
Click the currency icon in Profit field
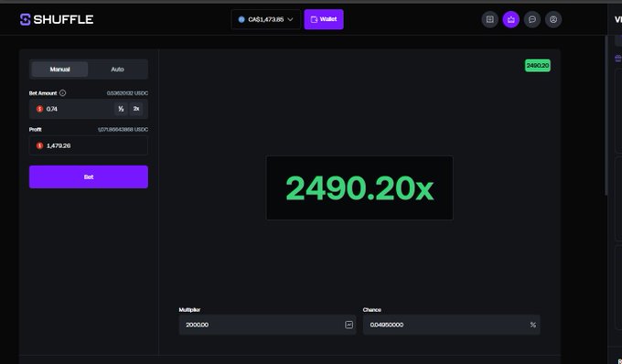click(x=39, y=145)
